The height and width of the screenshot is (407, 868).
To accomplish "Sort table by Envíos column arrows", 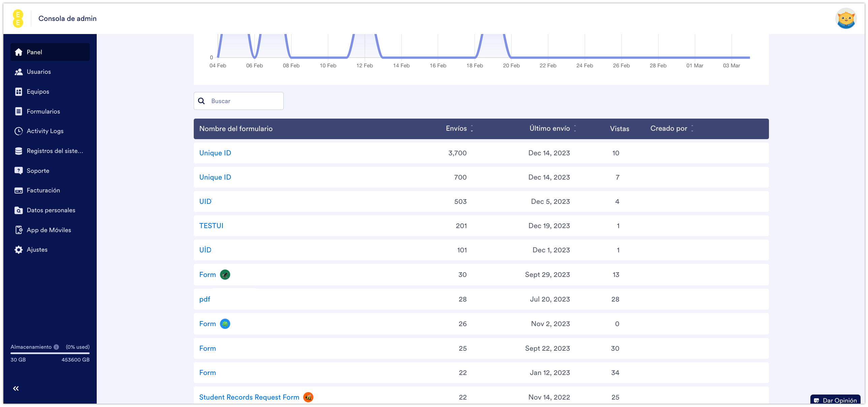I will click(472, 128).
